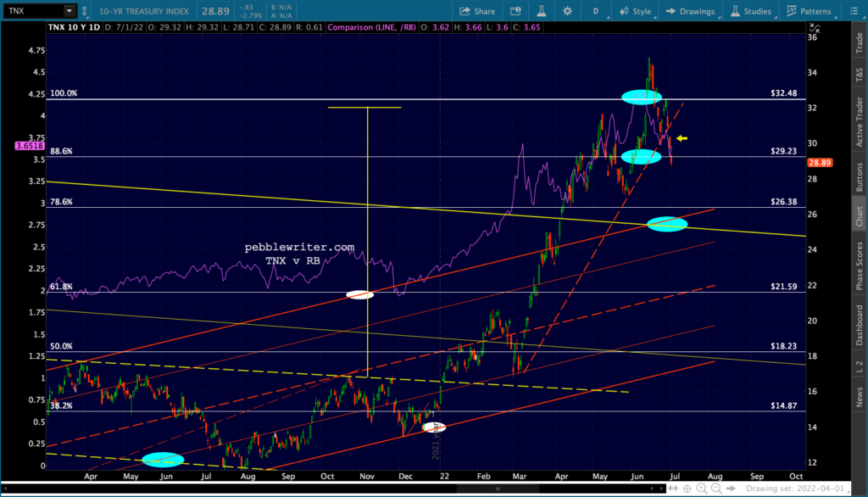Viewport: 868px width, 497px height.
Task: Expand the TNX symbol dropdown arrow
Action: [70, 10]
